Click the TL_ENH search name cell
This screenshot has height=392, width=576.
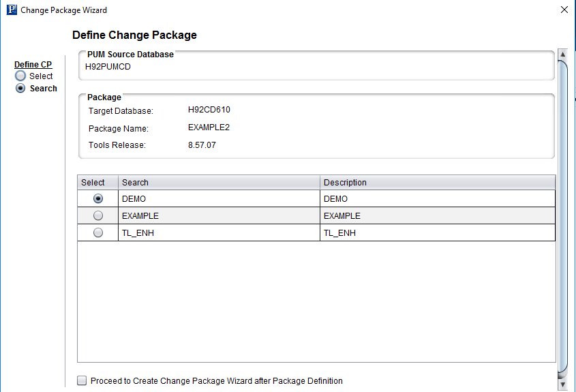219,233
